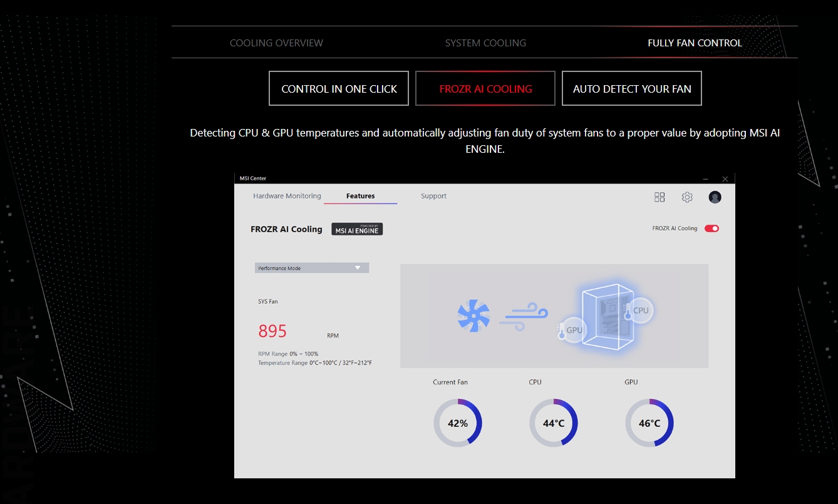
Task: Open the MSI Center apps grid icon
Action: click(660, 197)
